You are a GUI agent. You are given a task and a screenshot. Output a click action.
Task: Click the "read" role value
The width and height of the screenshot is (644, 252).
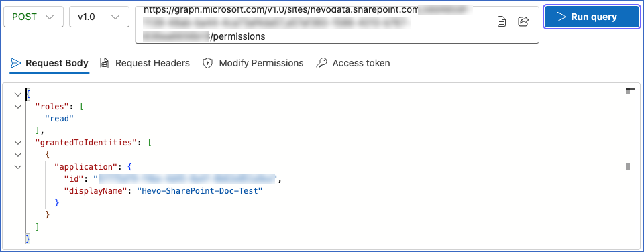point(59,118)
